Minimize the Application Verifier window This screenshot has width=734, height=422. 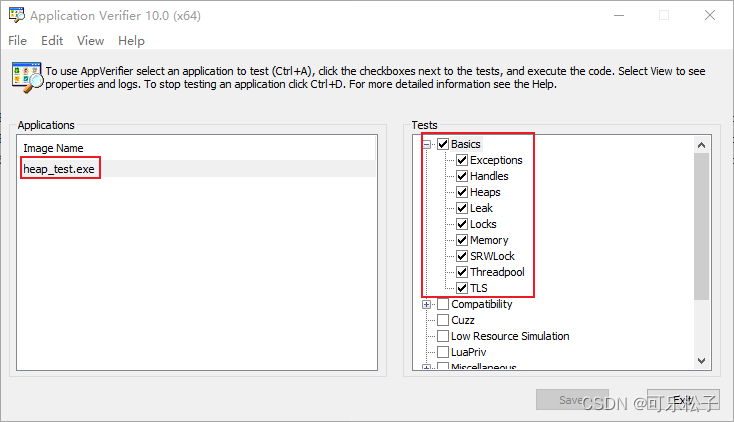(619, 15)
